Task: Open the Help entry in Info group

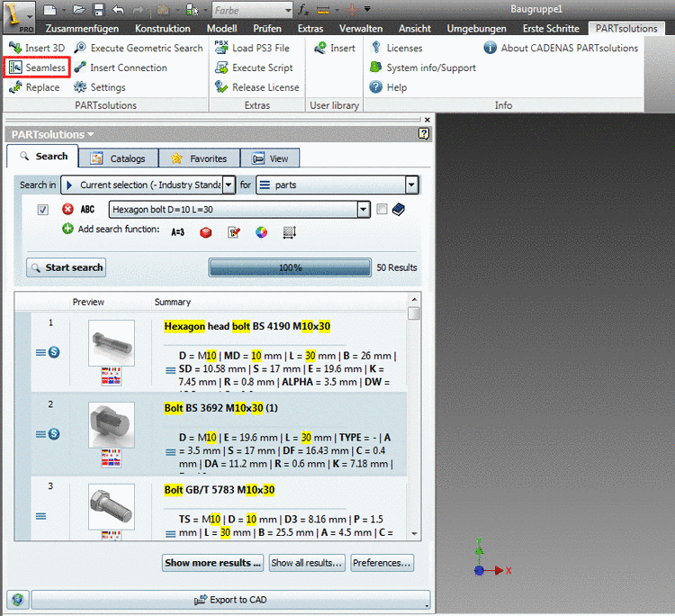Action: point(388,87)
